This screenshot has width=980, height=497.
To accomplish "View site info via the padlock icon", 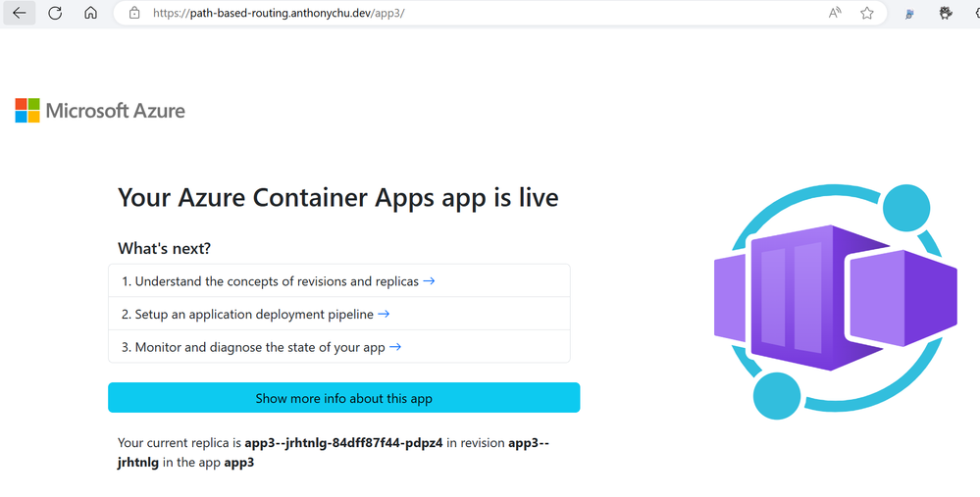I will pos(134,13).
